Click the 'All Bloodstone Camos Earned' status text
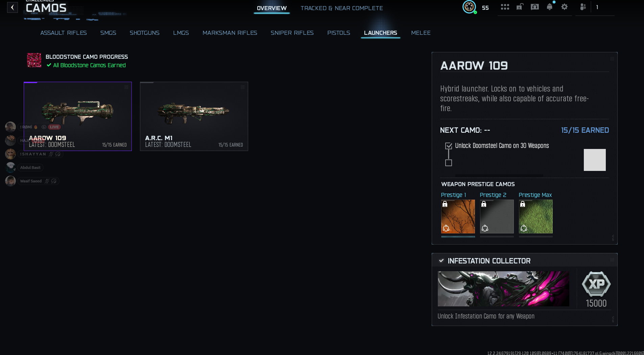This screenshot has height=355, width=644. [x=89, y=65]
